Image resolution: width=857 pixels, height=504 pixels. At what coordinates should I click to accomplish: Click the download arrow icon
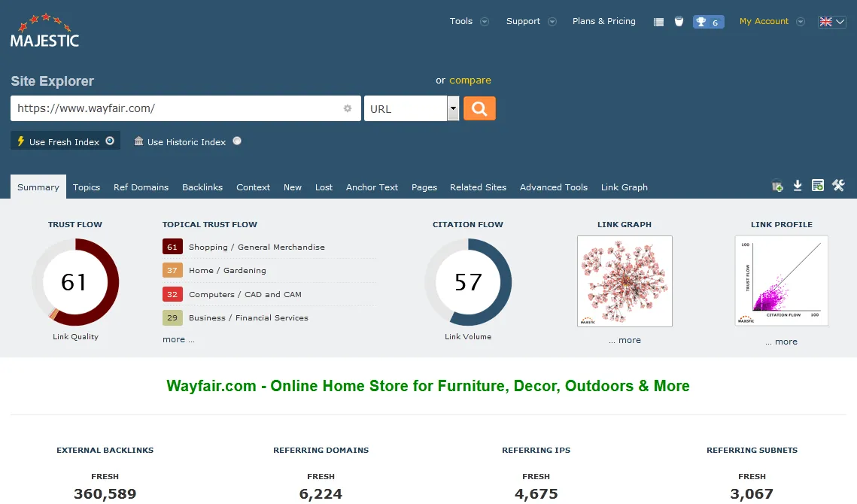(798, 186)
